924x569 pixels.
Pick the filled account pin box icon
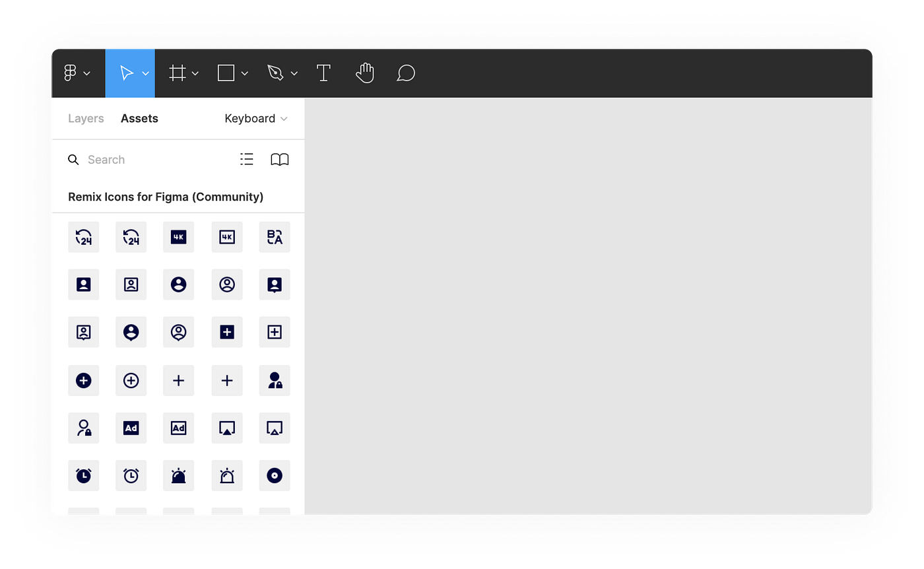pos(275,284)
